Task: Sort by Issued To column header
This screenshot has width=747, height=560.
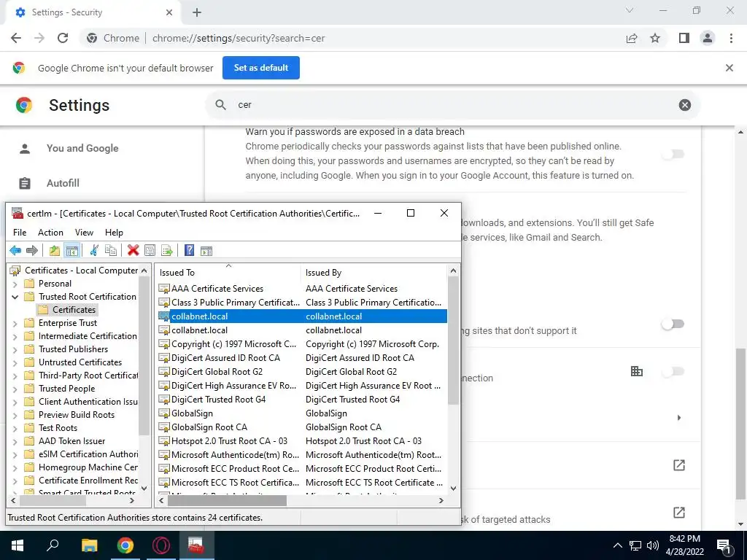Action: [x=228, y=273]
